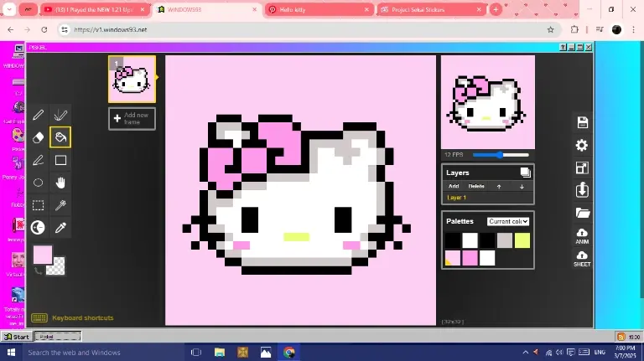The width and height of the screenshot is (644, 361).
Task: Select the Magic Wand shape select tool
Action: click(60, 205)
